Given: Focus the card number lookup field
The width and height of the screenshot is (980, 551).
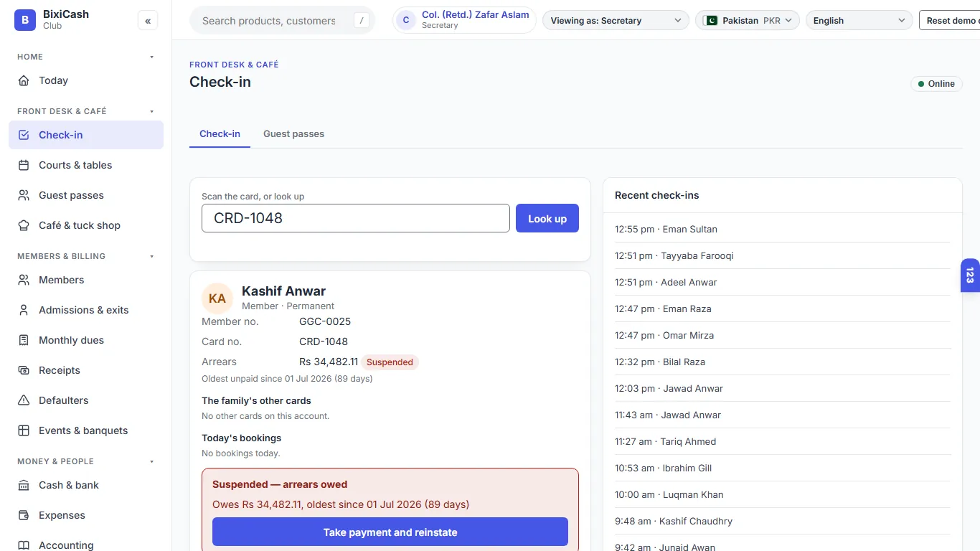Looking at the screenshot, I should pyautogui.click(x=356, y=218).
